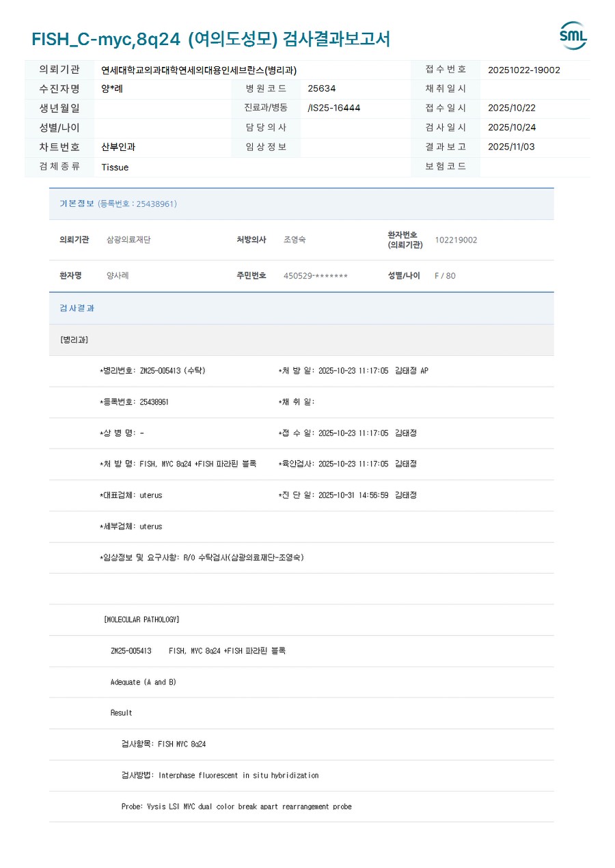Select the 의뢰기관 name 연세대학교의과대학연세의대용인세브란스(병리과)
The height and width of the screenshot is (868, 615).
[x=199, y=70]
